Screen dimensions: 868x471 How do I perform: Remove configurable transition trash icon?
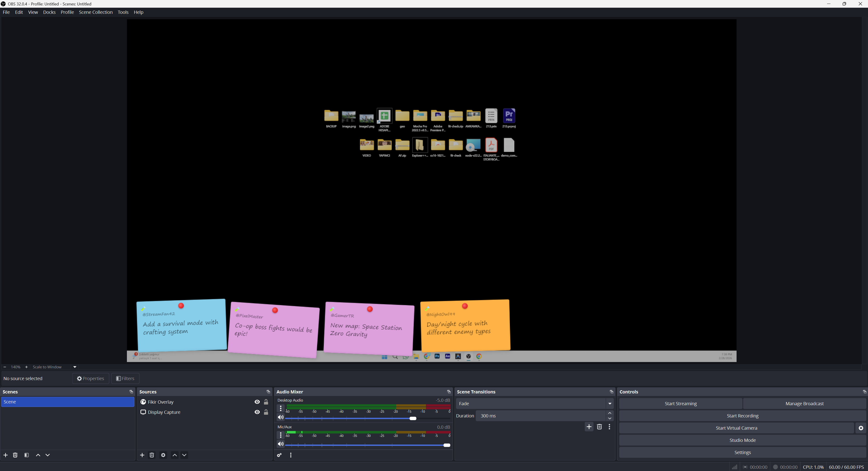click(x=599, y=427)
